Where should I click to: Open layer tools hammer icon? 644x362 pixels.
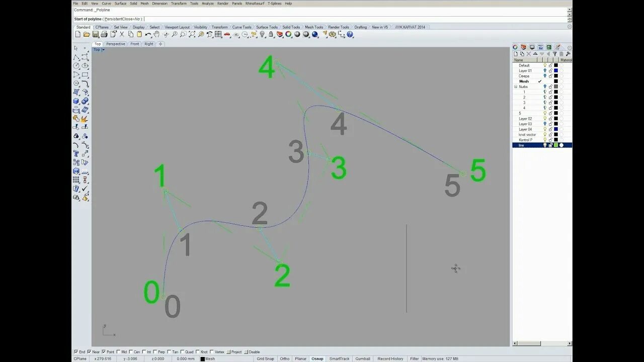[x=568, y=54]
